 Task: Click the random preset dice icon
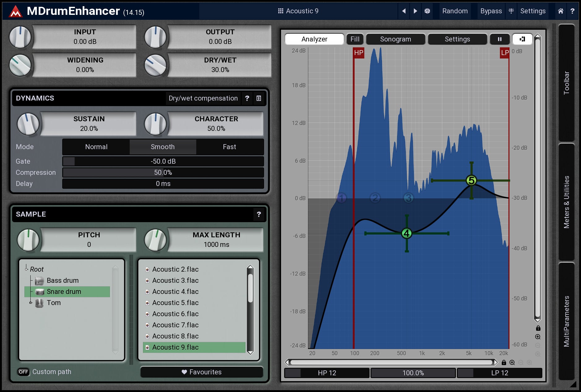pyautogui.click(x=427, y=11)
